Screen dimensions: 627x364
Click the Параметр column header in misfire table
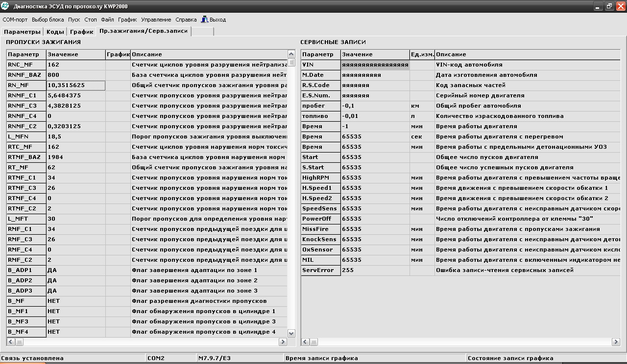26,54
